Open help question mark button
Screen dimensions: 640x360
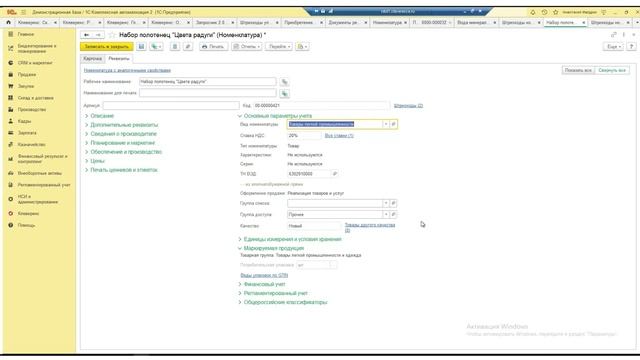click(631, 47)
